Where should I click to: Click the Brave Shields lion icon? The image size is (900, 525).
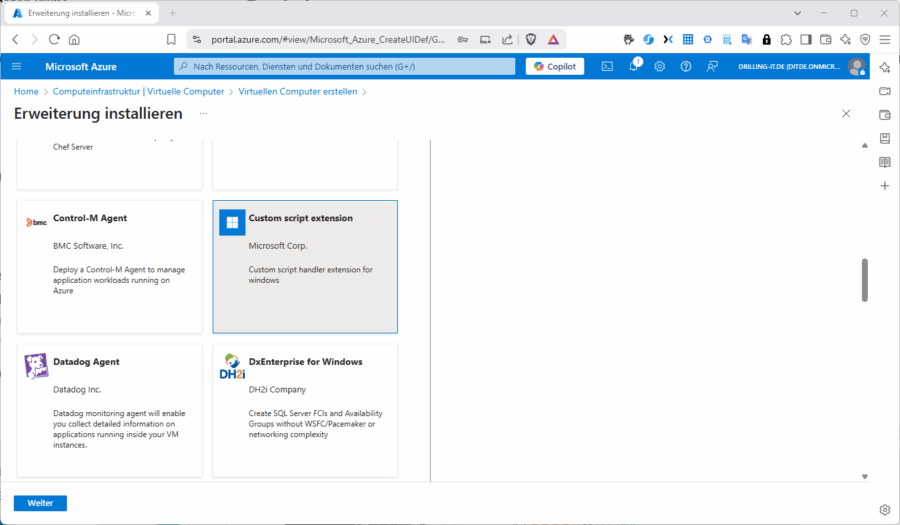point(531,39)
